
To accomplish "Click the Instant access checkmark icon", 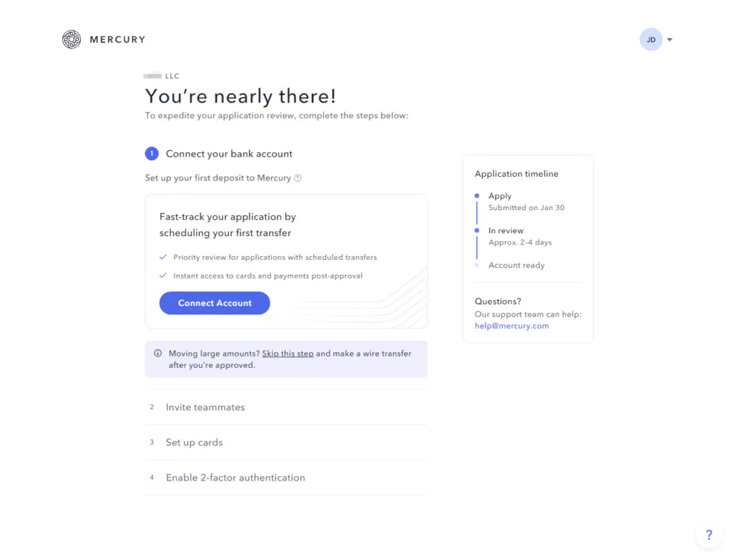I will (164, 276).
